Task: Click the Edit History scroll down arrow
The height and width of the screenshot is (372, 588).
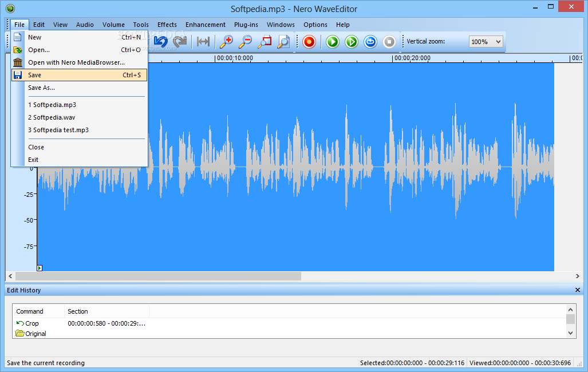Action: (x=570, y=333)
